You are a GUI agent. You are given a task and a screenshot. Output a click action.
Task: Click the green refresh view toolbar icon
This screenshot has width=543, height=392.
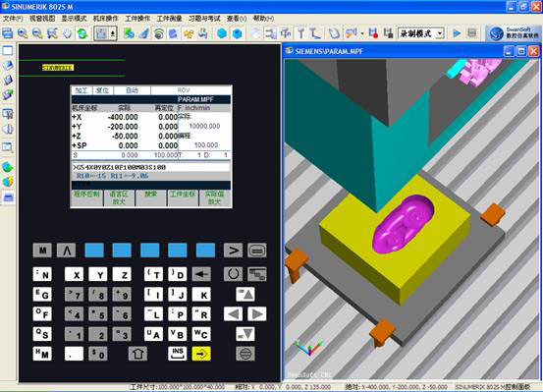click(x=82, y=33)
